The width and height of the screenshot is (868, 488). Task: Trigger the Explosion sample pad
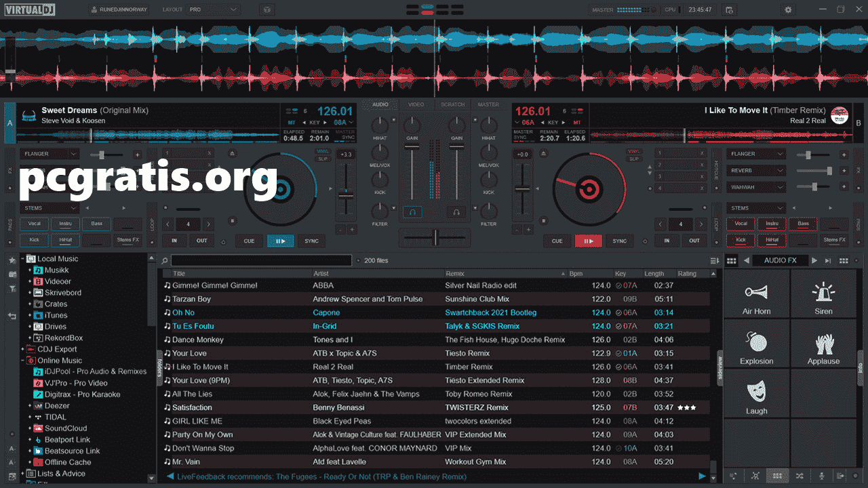pyautogui.click(x=757, y=344)
